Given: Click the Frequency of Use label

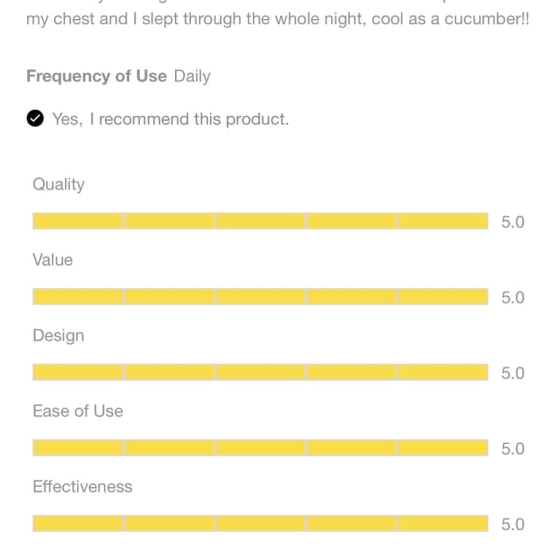Looking at the screenshot, I should tap(97, 76).
